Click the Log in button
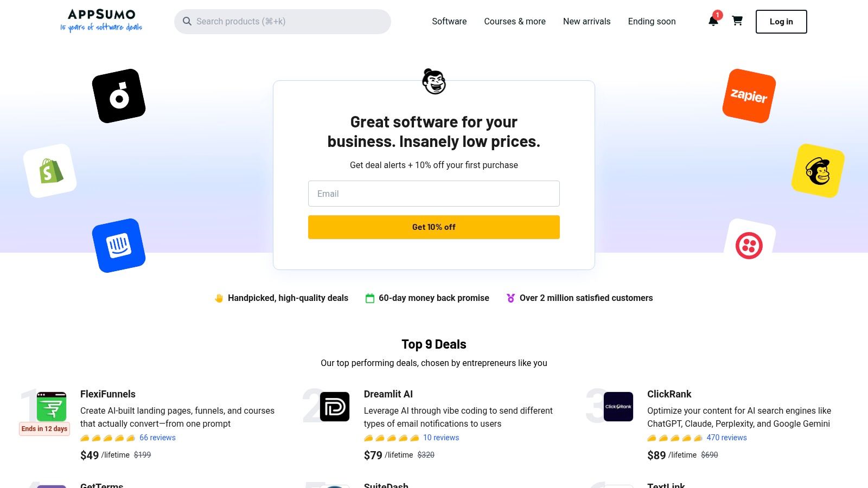 [781, 22]
